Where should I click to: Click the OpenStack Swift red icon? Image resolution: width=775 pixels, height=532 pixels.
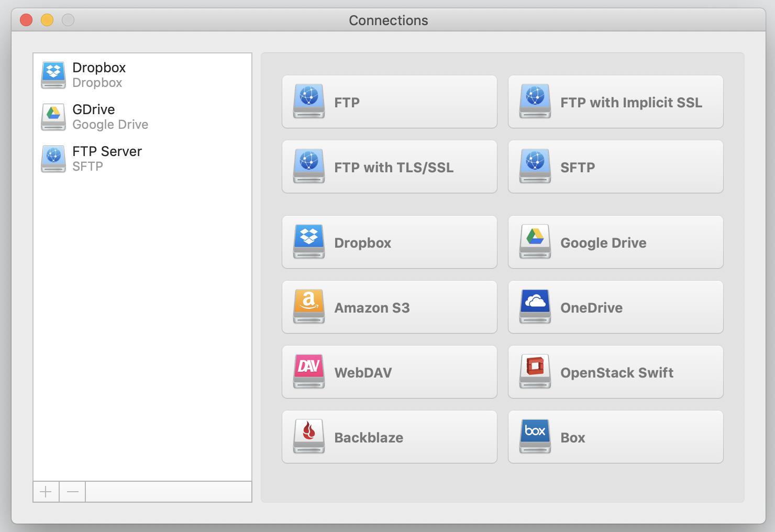[x=535, y=372]
